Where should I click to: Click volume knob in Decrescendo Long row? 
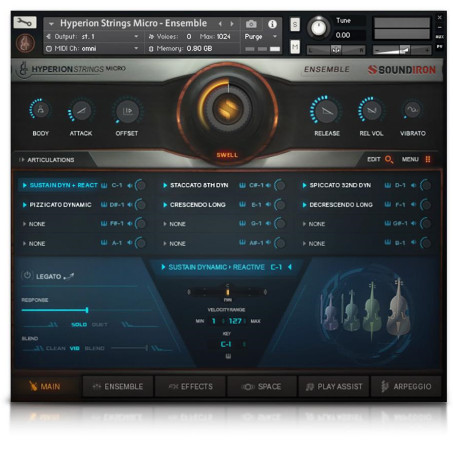coord(425,205)
